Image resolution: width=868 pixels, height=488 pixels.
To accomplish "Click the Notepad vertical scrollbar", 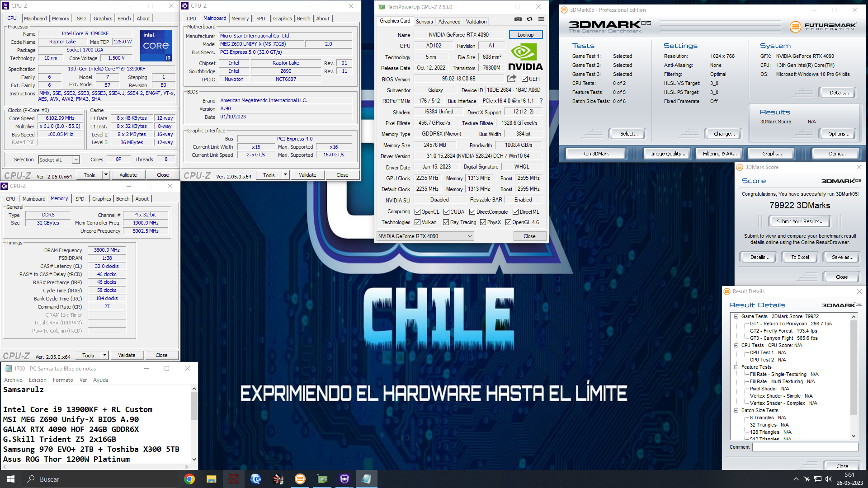I will pos(194,424).
